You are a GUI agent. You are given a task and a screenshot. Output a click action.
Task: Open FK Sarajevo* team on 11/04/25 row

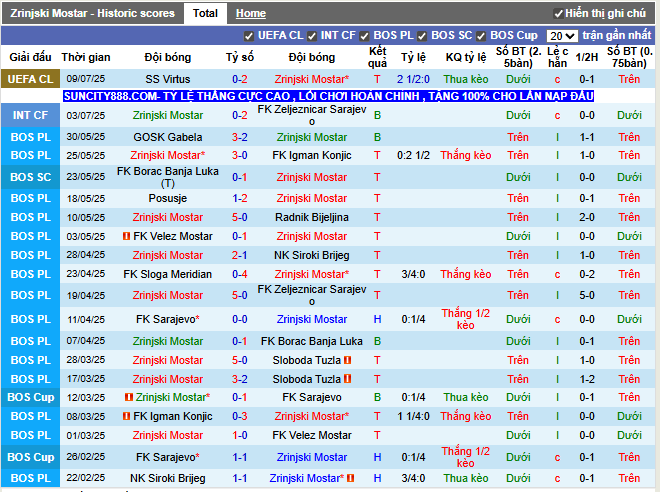[x=168, y=319]
